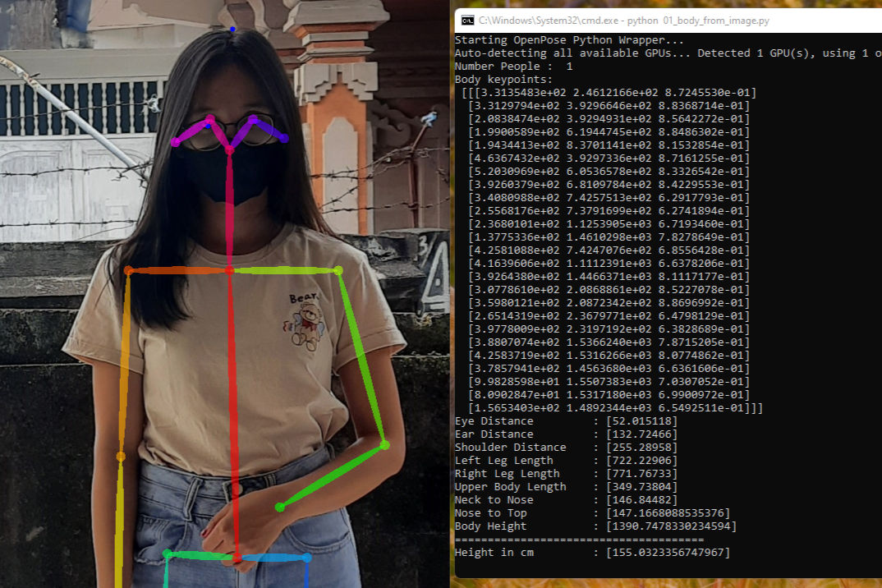
Task: Click the green wrist keypoint near hands
Action: [280, 508]
